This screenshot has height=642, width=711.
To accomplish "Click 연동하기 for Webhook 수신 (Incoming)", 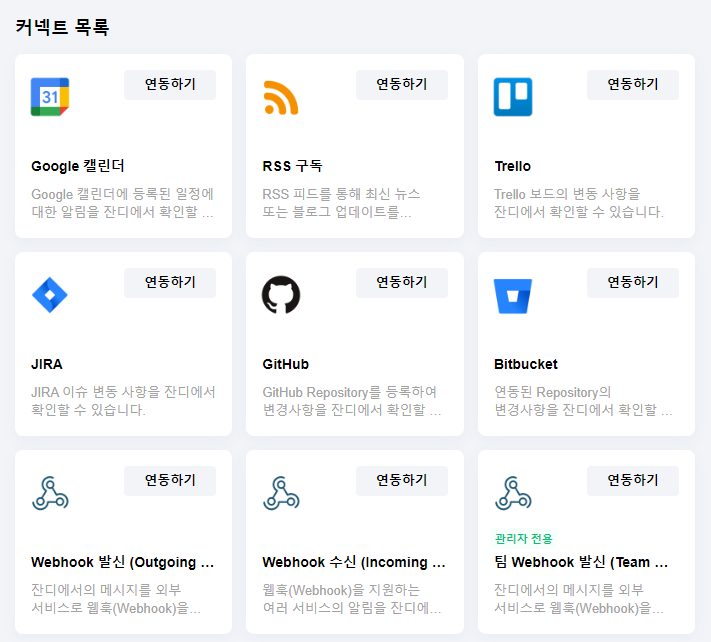I will click(x=402, y=481).
